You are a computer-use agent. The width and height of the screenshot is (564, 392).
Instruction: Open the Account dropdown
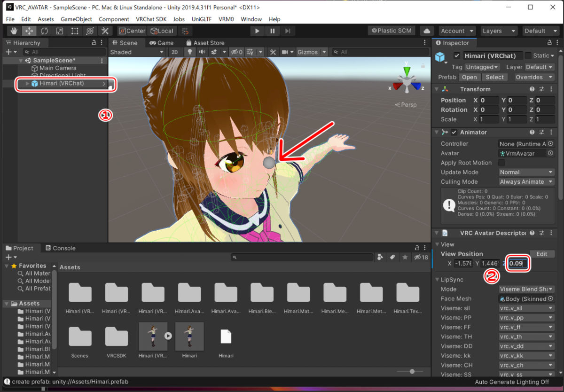point(457,31)
